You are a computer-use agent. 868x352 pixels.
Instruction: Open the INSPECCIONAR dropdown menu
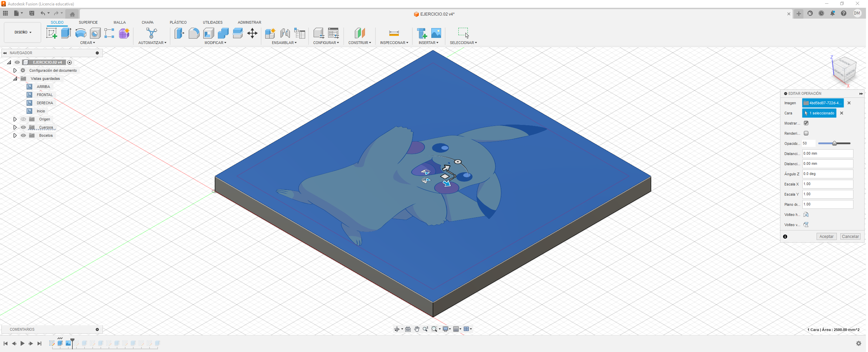pos(394,43)
